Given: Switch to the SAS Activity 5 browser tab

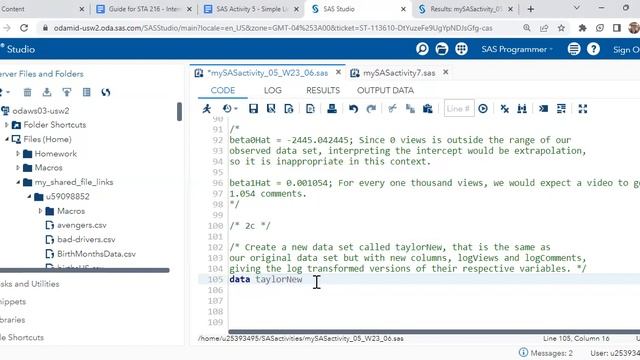Looking at the screenshot, I should tap(251, 9).
